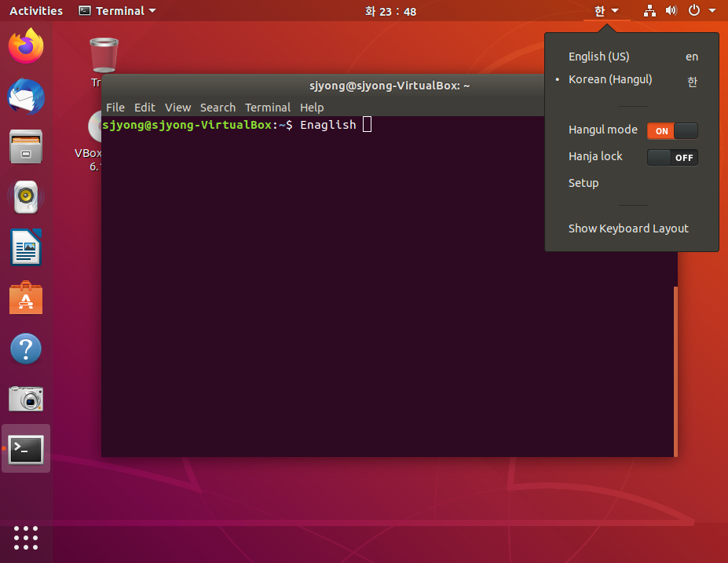
Task: Open the network status icon in the top bar
Action: pyautogui.click(x=649, y=11)
